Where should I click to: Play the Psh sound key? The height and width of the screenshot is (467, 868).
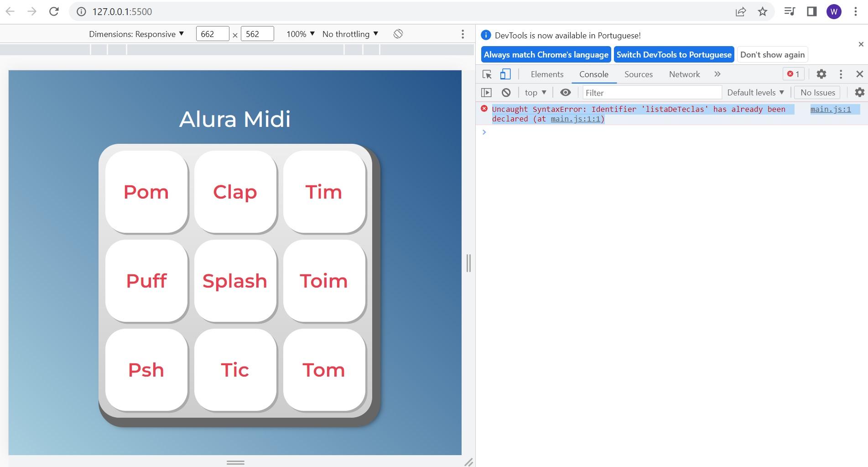pyautogui.click(x=146, y=370)
